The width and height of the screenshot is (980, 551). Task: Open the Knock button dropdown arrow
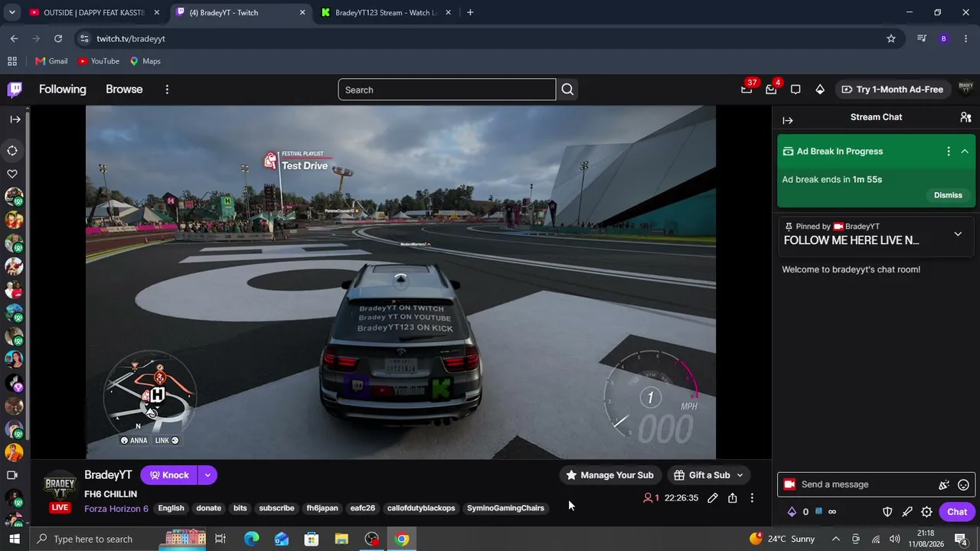tap(207, 475)
